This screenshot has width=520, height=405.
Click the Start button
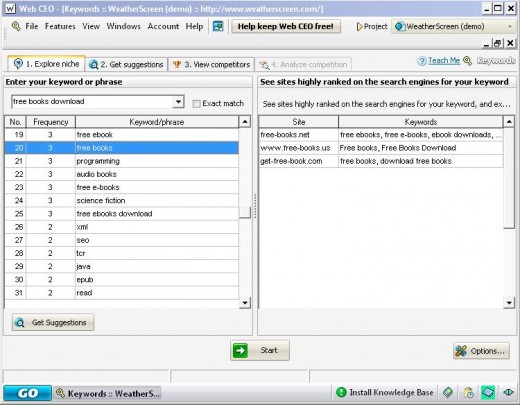260,350
